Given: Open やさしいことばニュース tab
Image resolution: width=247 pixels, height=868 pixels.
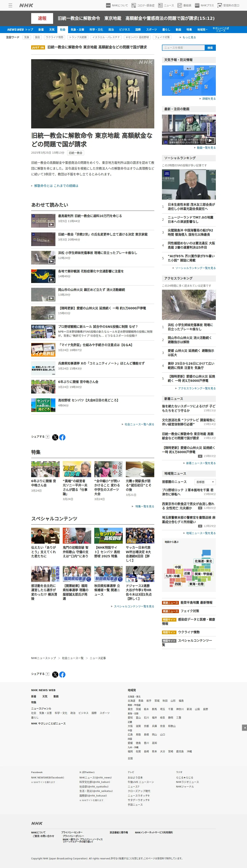Looking at the screenshot, I should [221, 30].
